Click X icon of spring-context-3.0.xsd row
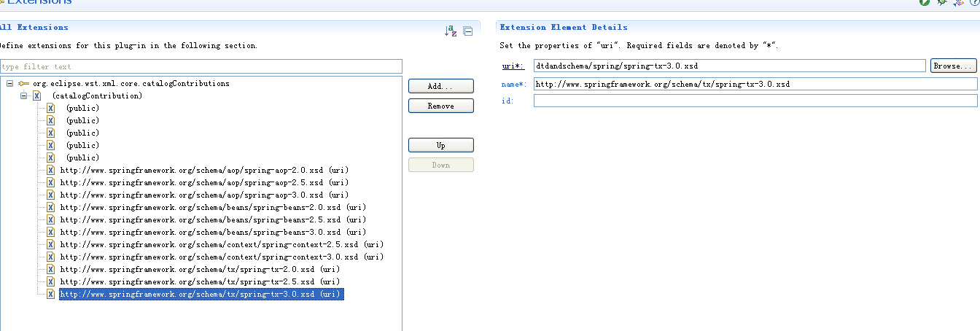This screenshot has height=331, width=980. click(51, 257)
